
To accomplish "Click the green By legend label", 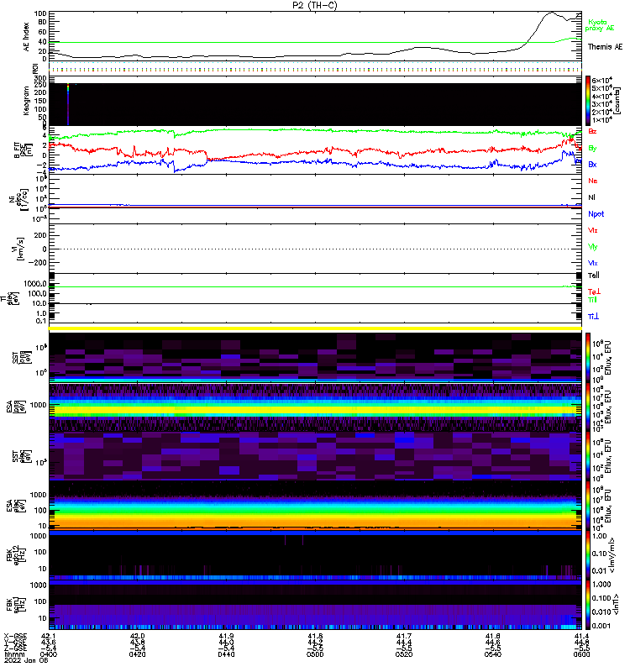I will click(x=592, y=148).
